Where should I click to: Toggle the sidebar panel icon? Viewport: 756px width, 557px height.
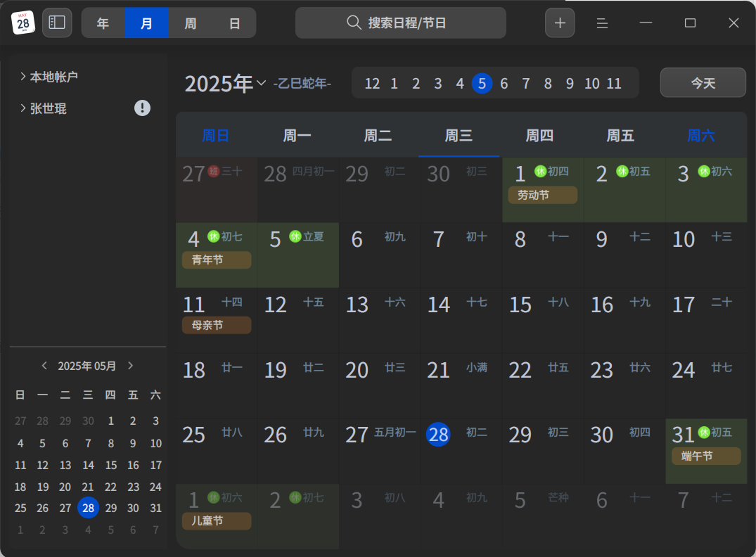[x=57, y=23]
